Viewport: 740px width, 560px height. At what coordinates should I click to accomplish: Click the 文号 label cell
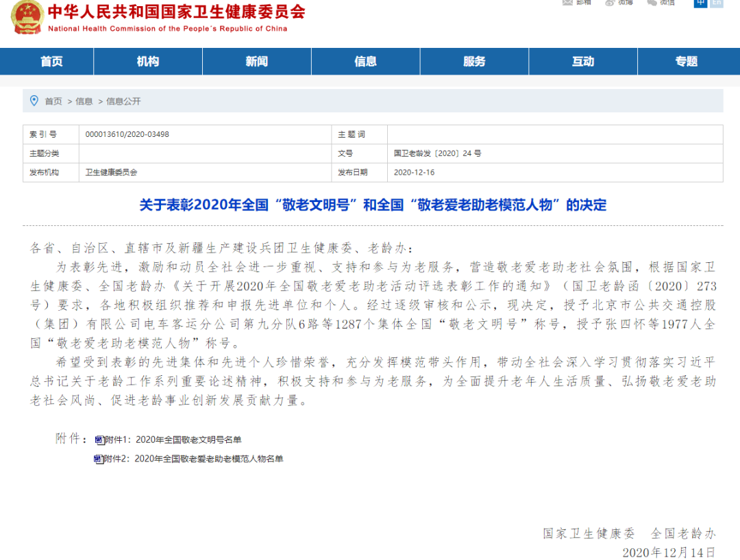pyautogui.click(x=360, y=153)
